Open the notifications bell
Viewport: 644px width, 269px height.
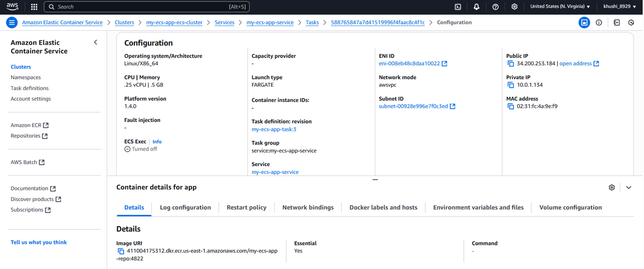point(476,7)
